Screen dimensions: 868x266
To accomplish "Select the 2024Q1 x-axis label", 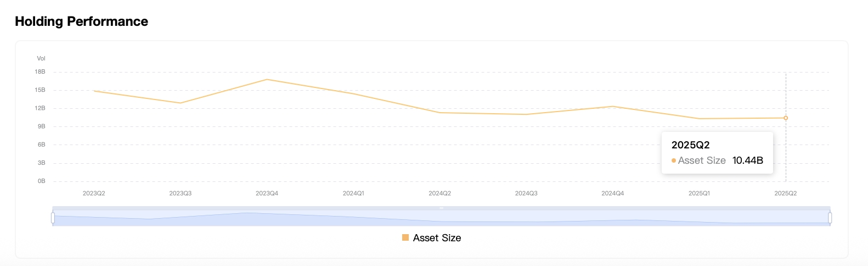I will [353, 193].
